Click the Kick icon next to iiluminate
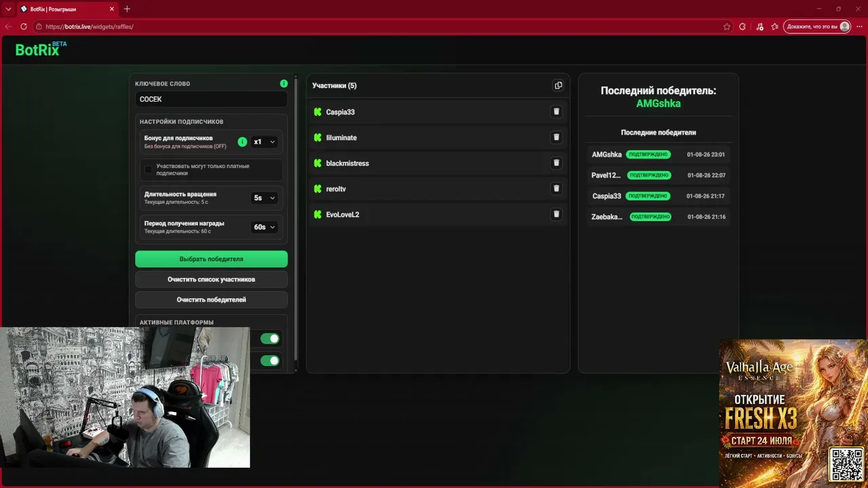The width and height of the screenshot is (868, 488). [317, 138]
